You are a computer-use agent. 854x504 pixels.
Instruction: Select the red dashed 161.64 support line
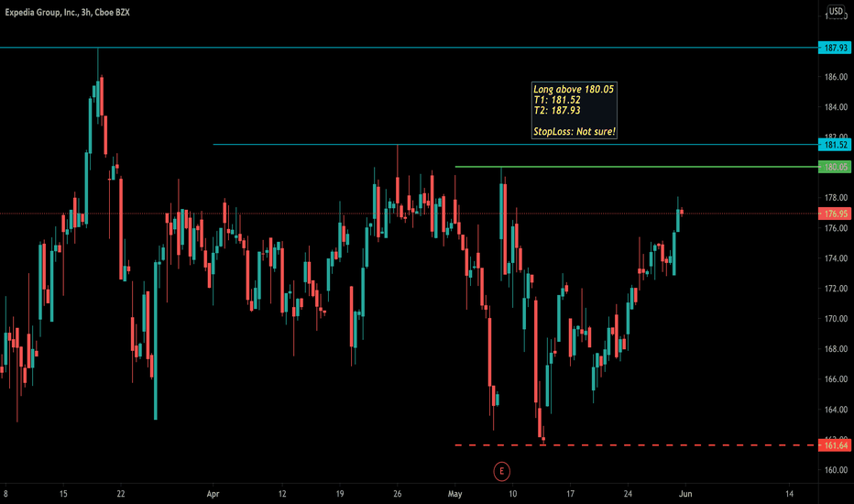click(x=636, y=445)
